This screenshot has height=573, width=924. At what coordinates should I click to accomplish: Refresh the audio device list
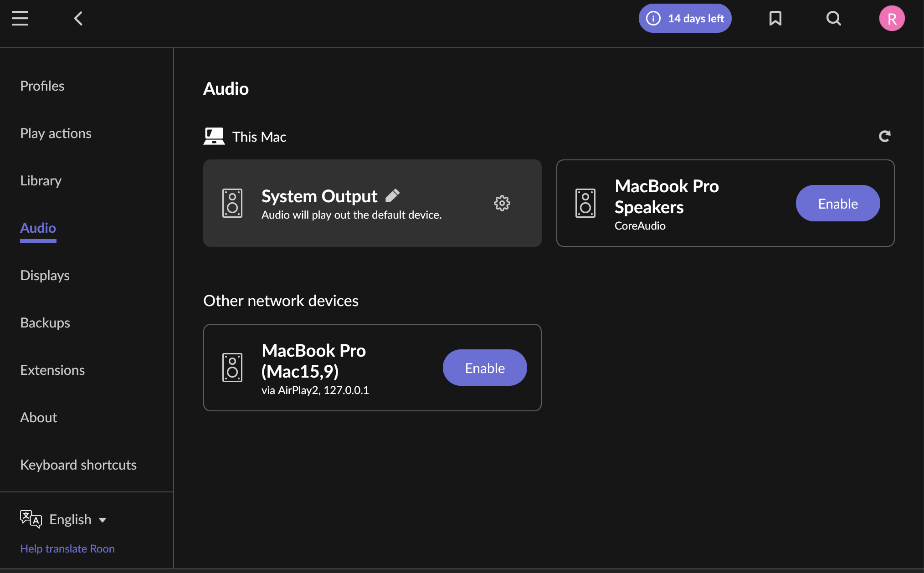884,136
